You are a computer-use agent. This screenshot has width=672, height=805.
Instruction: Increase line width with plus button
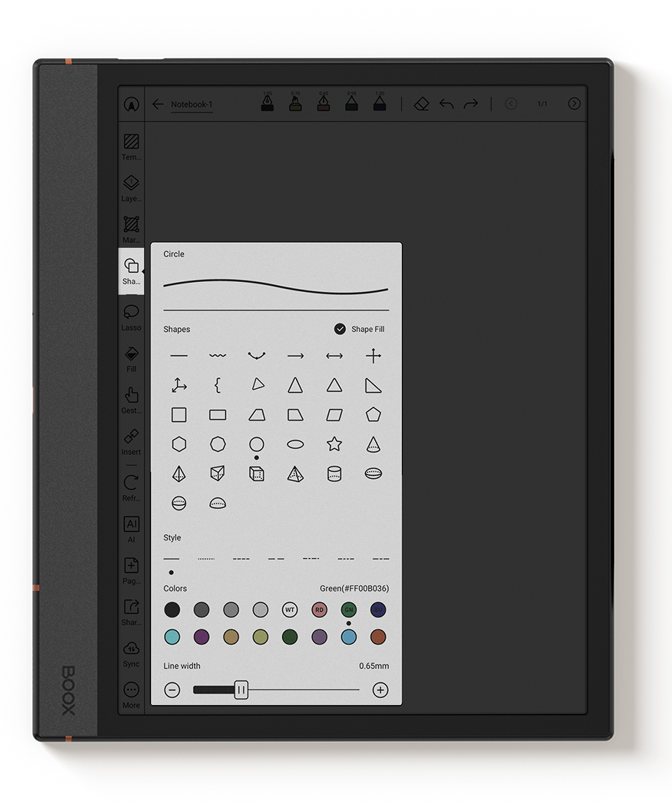380,690
